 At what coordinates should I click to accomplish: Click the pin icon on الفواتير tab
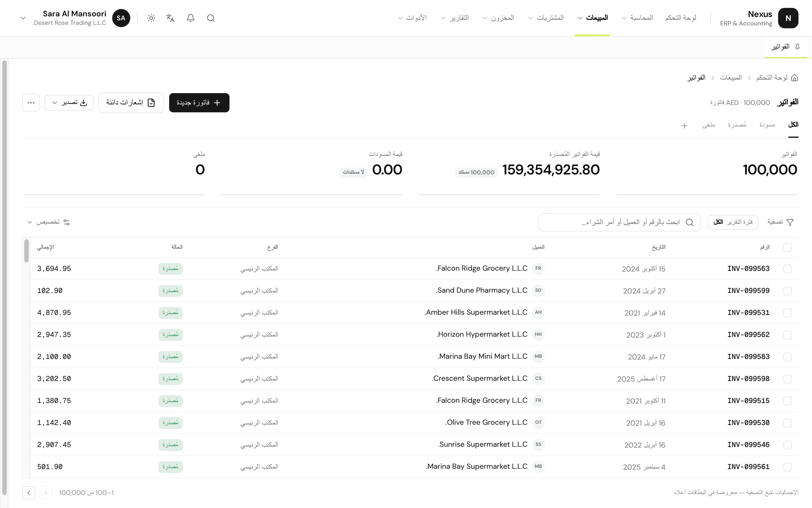pyautogui.click(x=798, y=47)
